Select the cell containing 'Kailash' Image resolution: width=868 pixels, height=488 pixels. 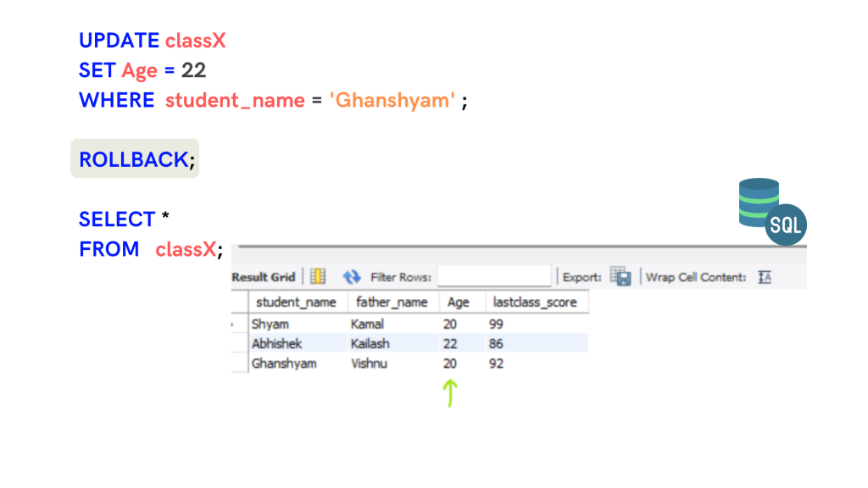pyautogui.click(x=393, y=343)
